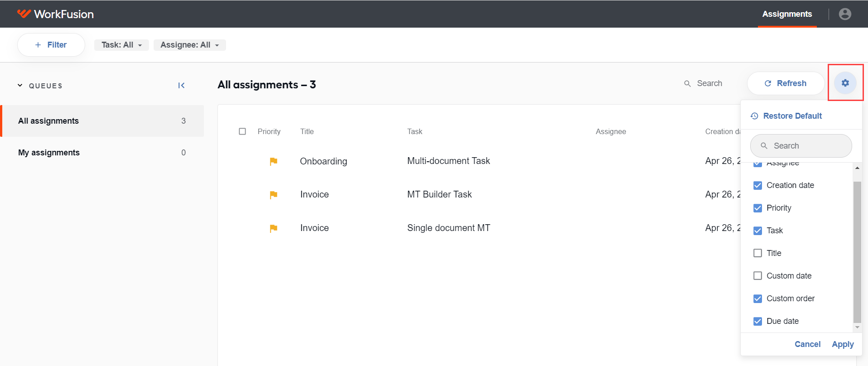Click the Single document MT priority flag
The width and height of the screenshot is (868, 366).
click(x=273, y=228)
